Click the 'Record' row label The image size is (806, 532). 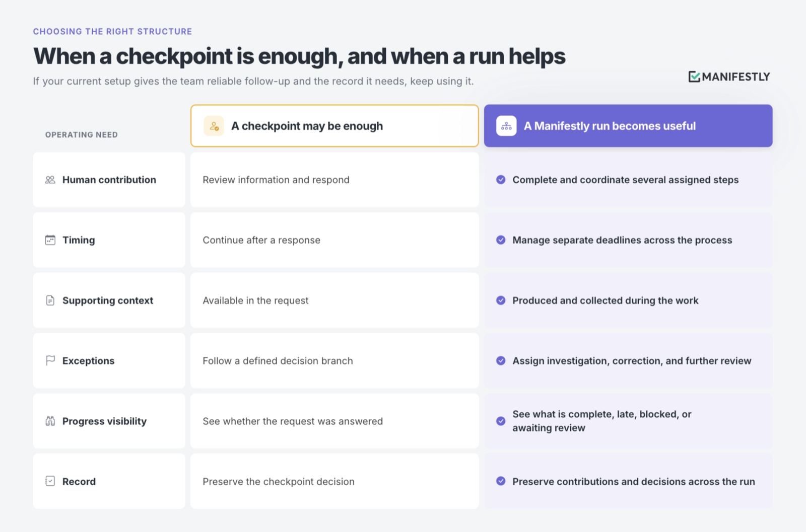[79, 482]
